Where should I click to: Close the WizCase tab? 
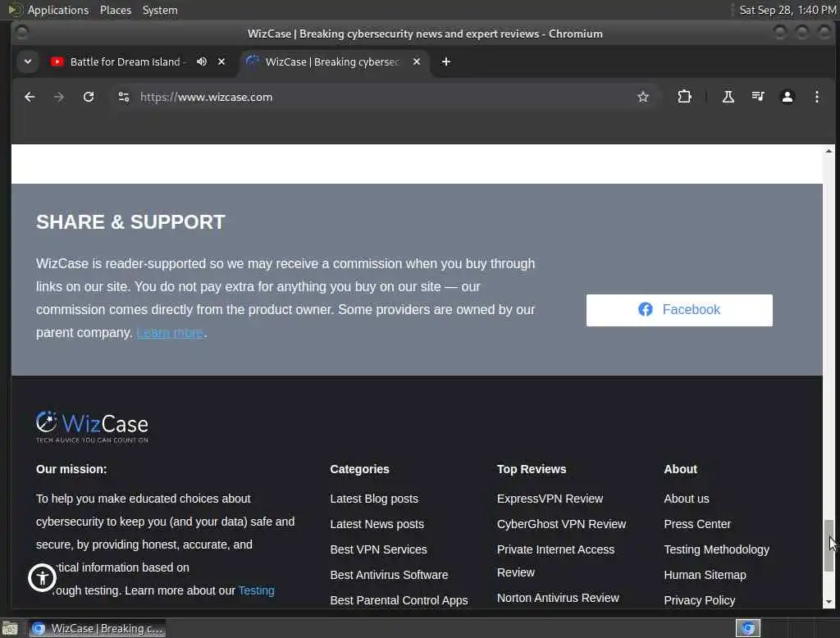pyautogui.click(x=416, y=62)
